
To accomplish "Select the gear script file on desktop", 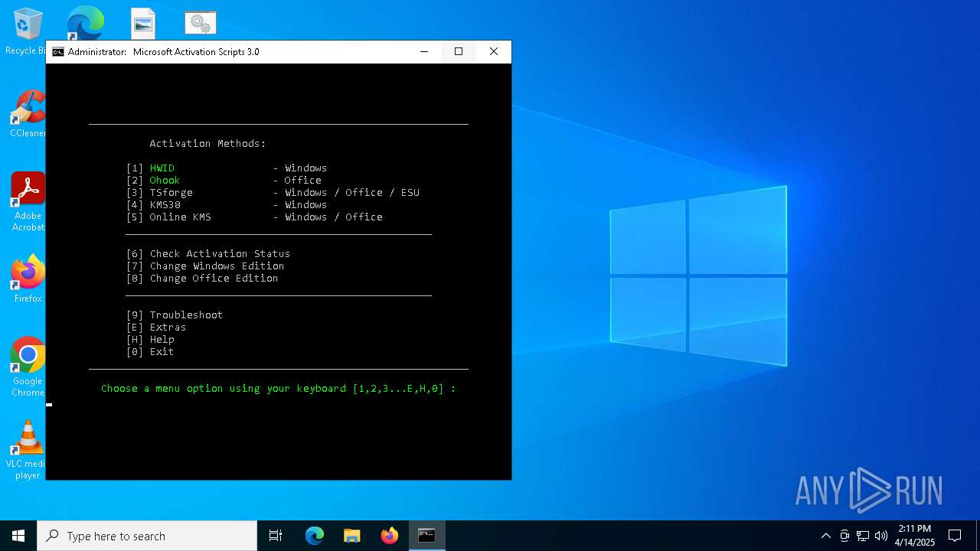I will point(201,24).
